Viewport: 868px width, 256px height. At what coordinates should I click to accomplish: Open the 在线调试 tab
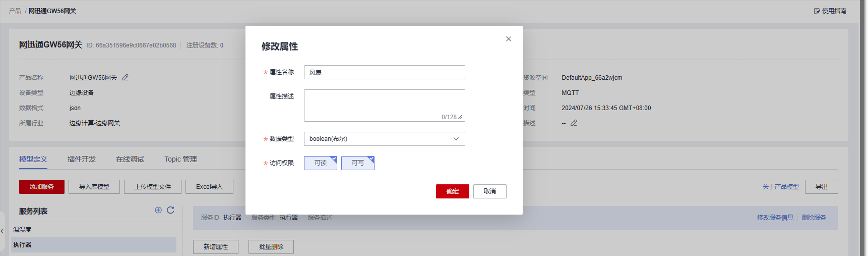click(130, 159)
